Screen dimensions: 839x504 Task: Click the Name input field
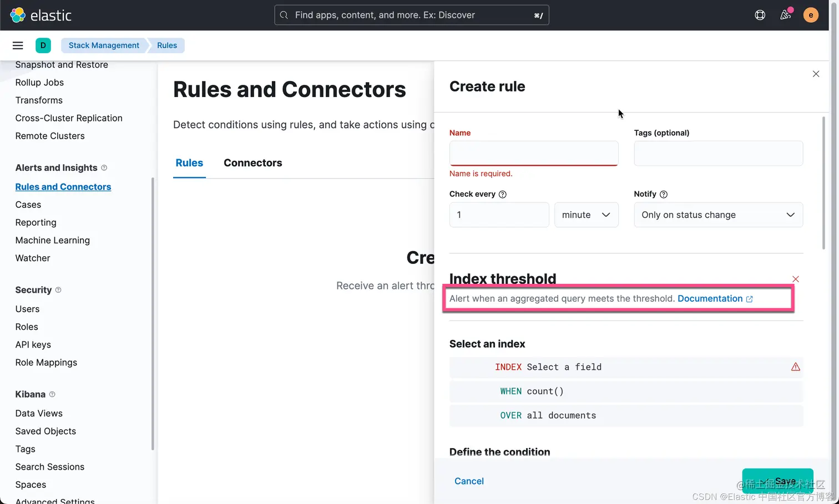coord(534,153)
